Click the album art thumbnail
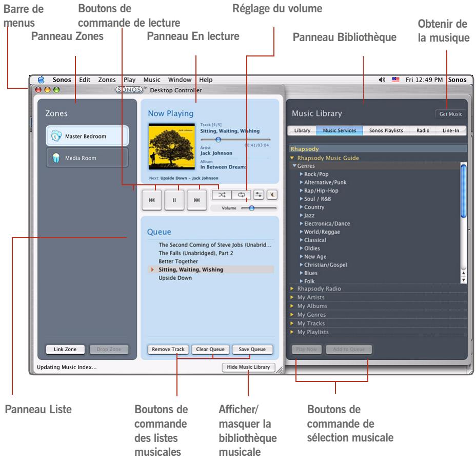This screenshot has width=476, height=461. tap(172, 146)
